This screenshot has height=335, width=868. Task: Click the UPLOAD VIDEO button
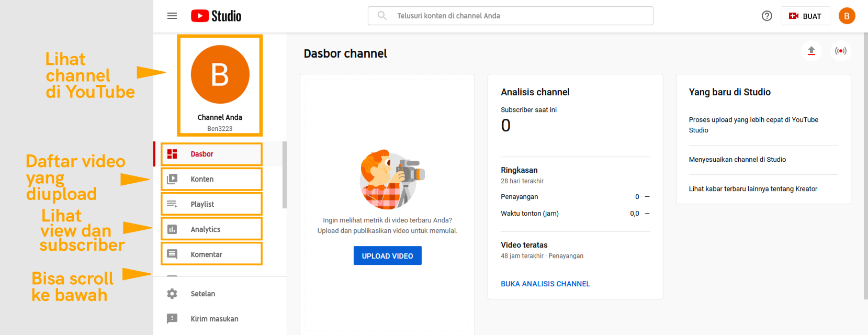[x=388, y=255]
